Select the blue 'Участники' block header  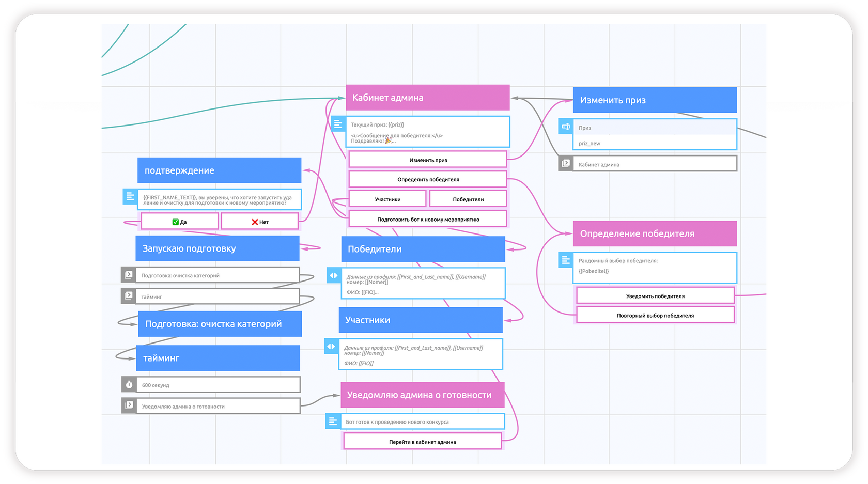click(421, 320)
